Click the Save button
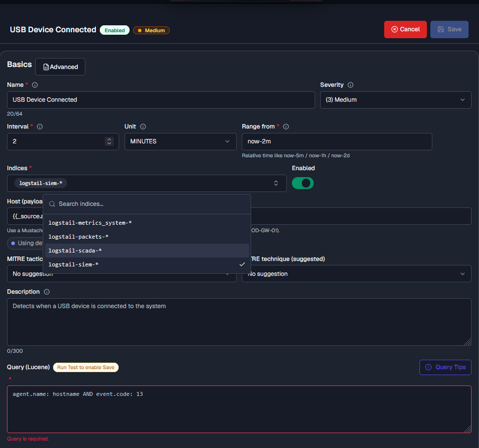 pos(449,29)
